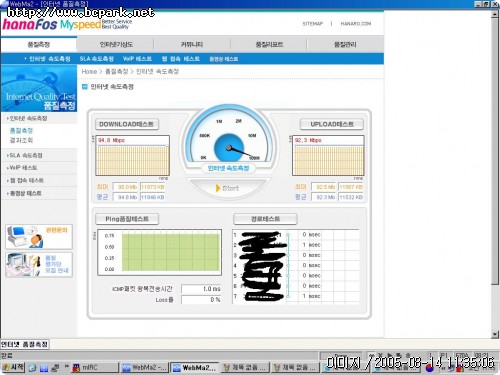Click the upload 최대 value 92.5 Mb
Viewport: 500px width, 375px height.
coord(324,187)
